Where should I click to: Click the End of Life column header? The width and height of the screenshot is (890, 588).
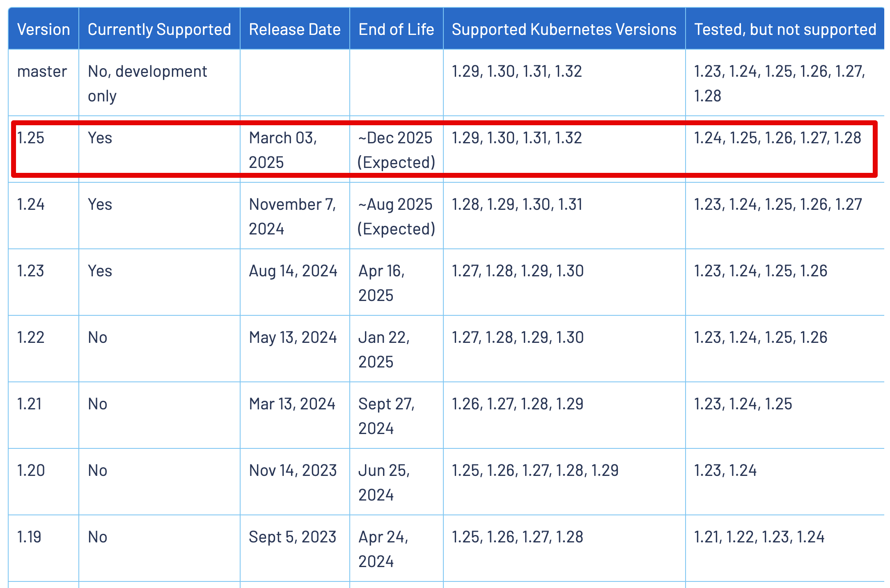click(396, 30)
